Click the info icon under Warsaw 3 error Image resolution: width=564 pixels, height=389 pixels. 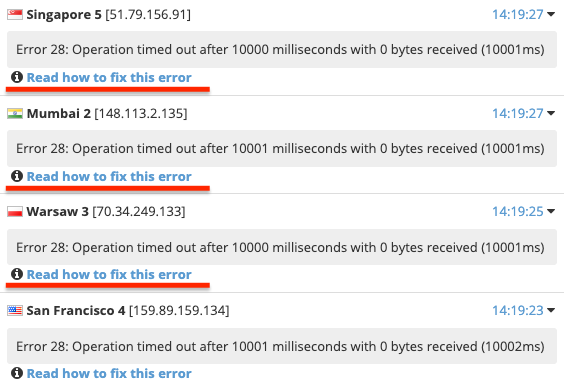pyautogui.click(x=17, y=274)
